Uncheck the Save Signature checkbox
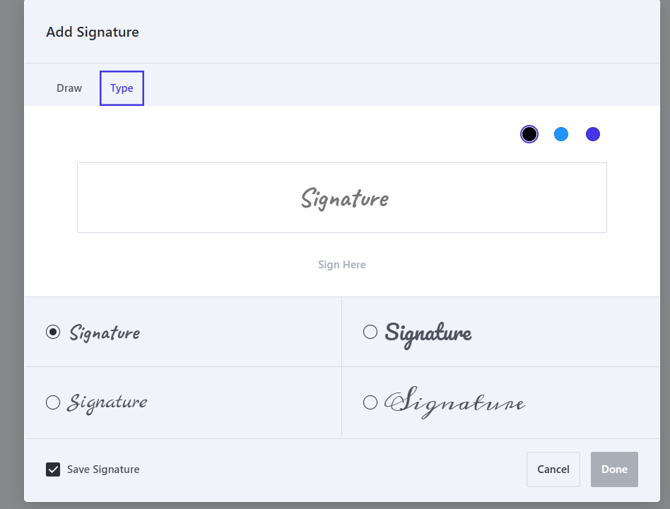This screenshot has width=670, height=509. pyautogui.click(x=53, y=469)
